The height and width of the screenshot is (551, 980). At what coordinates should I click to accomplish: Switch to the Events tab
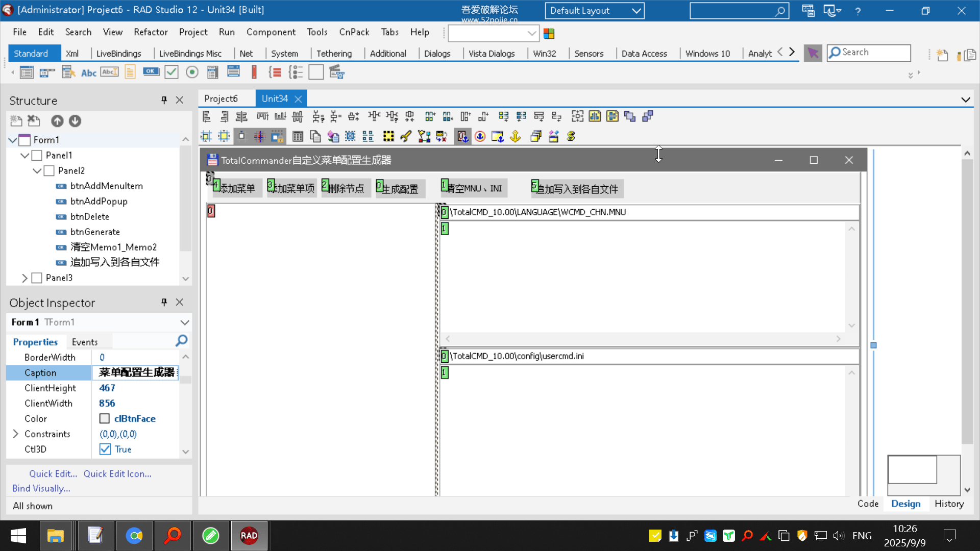tap(85, 342)
